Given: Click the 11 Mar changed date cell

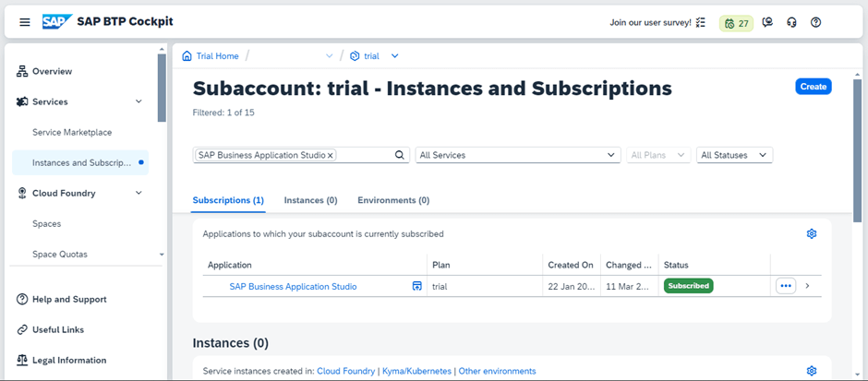Looking at the screenshot, I should (630, 286).
